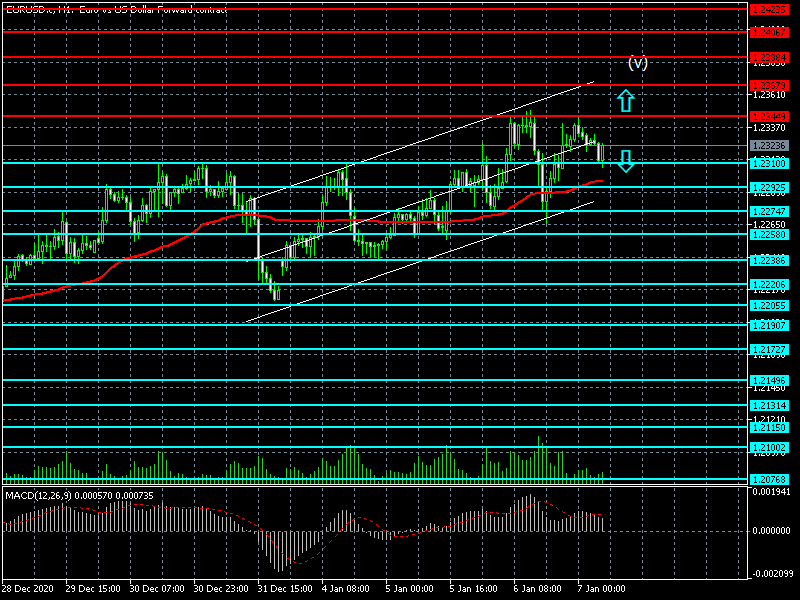Select the 30 Dec 23:00 time label
This screenshot has height=600, width=800.
(221, 588)
